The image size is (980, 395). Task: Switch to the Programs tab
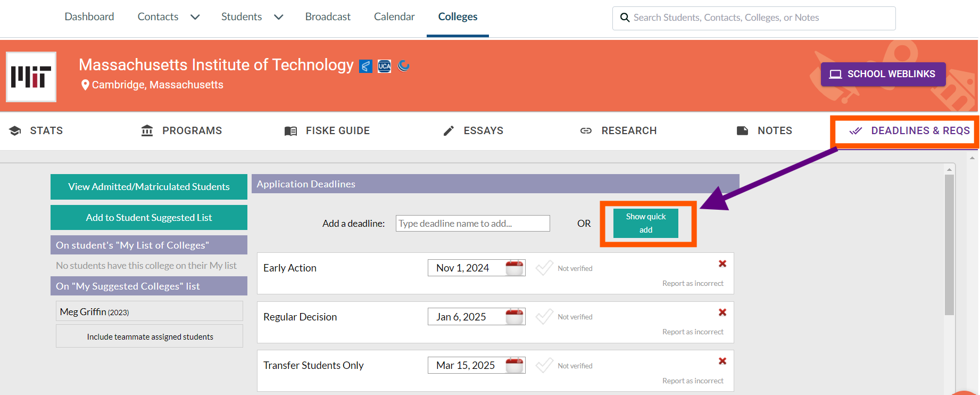[x=181, y=130]
